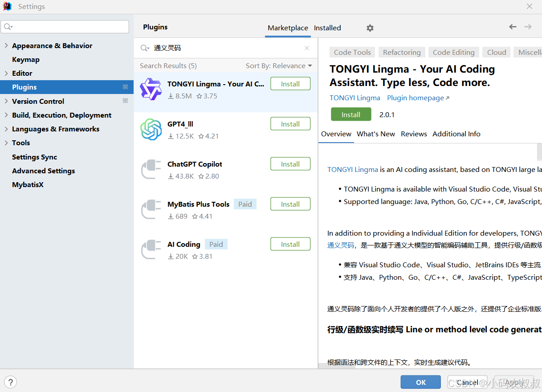Navigate back with the left arrow

(513, 27)
